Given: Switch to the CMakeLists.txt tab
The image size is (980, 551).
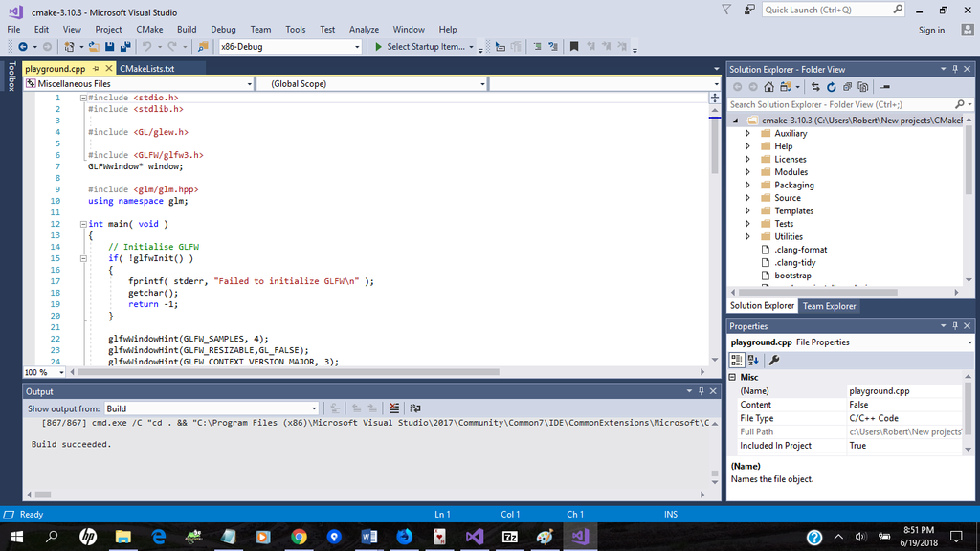Looking at the screenshot, I should coord(146,69).
